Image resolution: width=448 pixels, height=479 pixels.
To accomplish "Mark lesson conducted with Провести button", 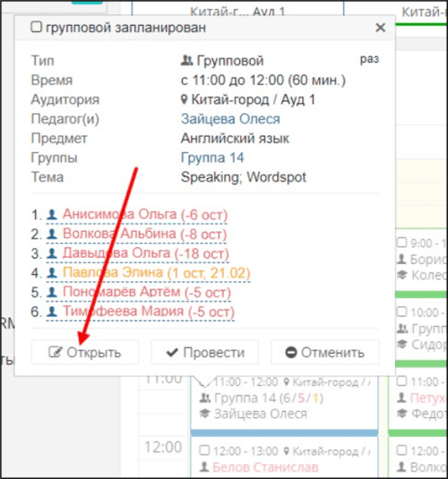I will (205, 352).
